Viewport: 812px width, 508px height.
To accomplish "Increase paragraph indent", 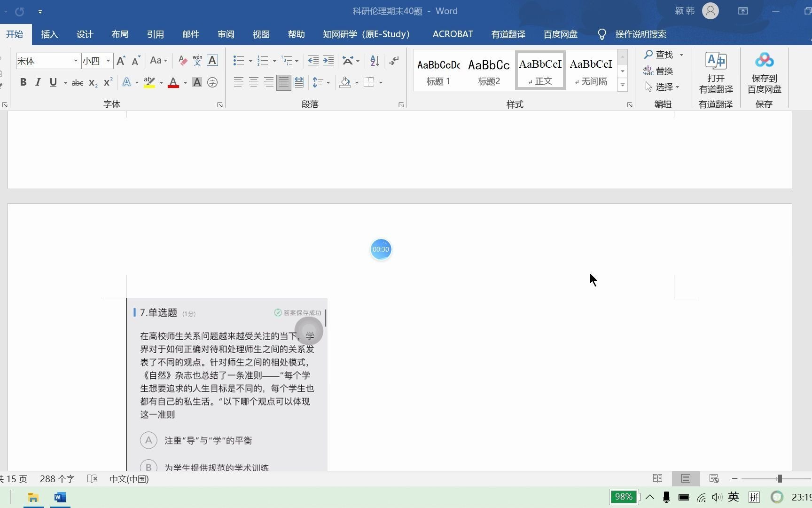I will pos(328,61).
